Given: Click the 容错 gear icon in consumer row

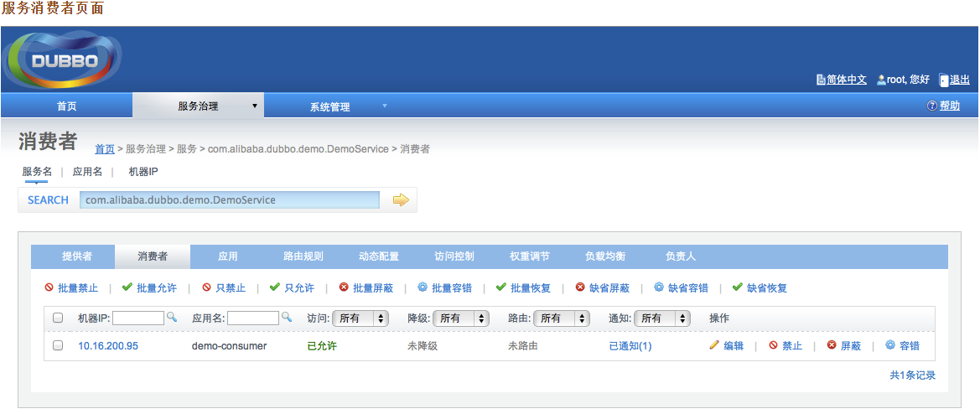Looking at the screenshot, I should click(x=890, y=345).
